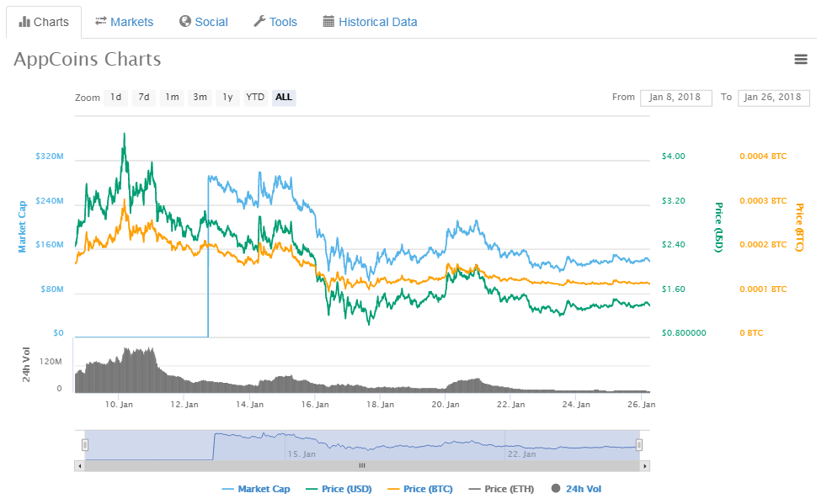Screen dimensions: 827x504
Task: Click the calendar icon beside Historical Data
Action: [328, 22]
